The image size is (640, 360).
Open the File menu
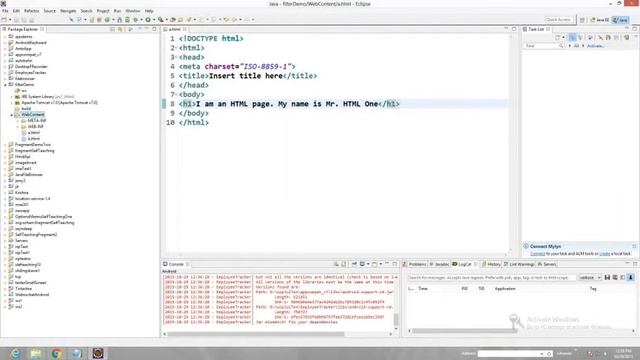[5, 11]
